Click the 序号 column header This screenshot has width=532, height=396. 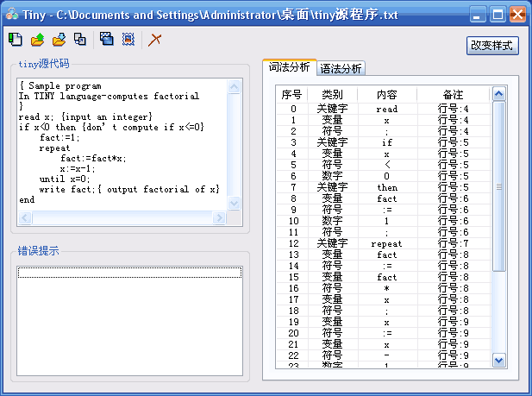tap(292, 93)
